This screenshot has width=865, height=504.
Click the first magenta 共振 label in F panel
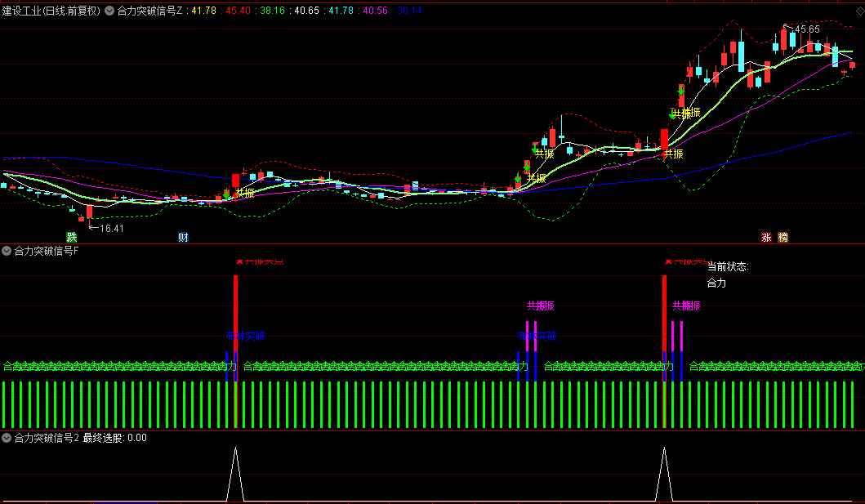[541, 306]
